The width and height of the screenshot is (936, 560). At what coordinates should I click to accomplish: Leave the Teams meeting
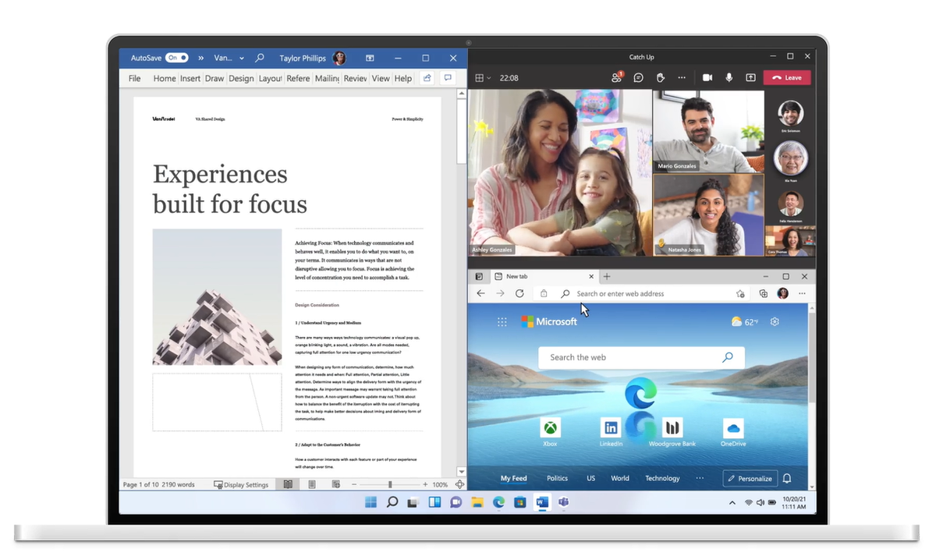pos(787,77)
